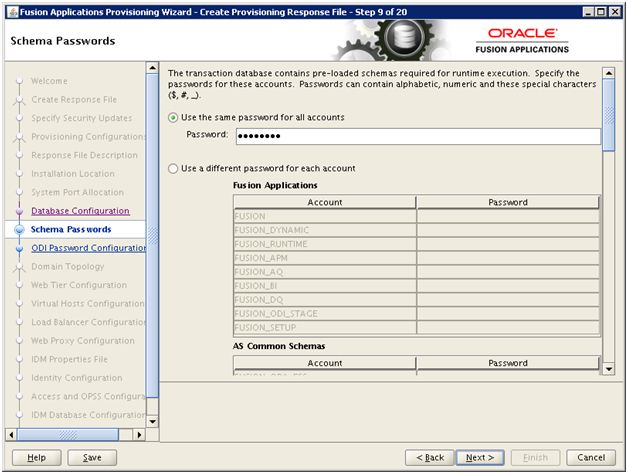Click sidebar vertical scrollbar up arrow
This screenshot has height=474, width=628.
click(x=152, y=67)
